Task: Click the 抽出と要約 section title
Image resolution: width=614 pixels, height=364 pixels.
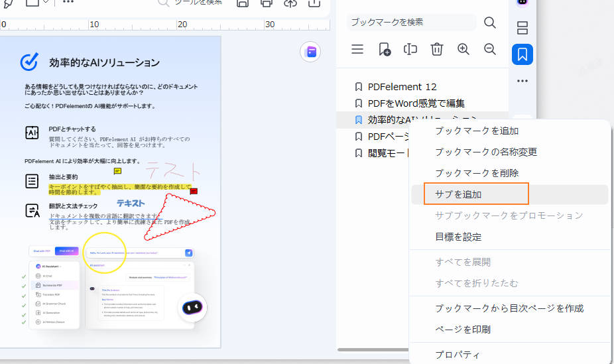Action: coord(63,177)
